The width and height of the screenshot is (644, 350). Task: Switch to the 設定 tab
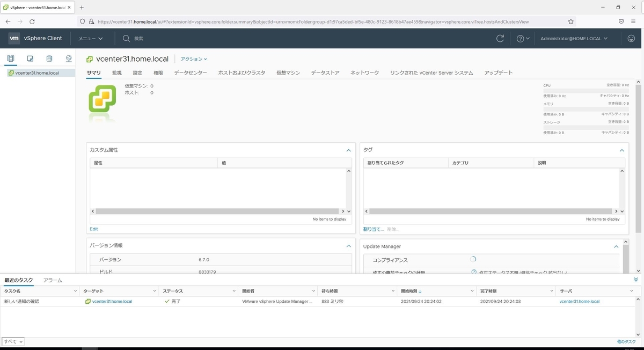(x=137, y=72)
